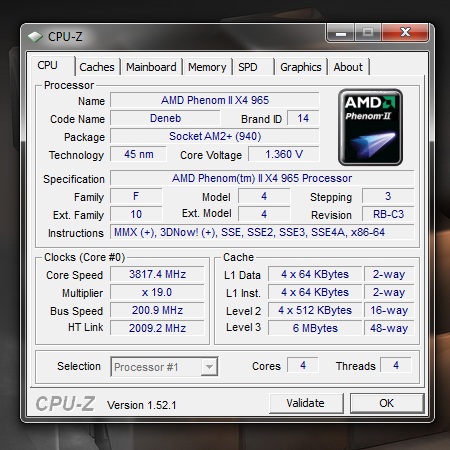This screenshot has height=450, width=450.
Task: Switch to the Caches tab
Action: click(x=97, y=67)
